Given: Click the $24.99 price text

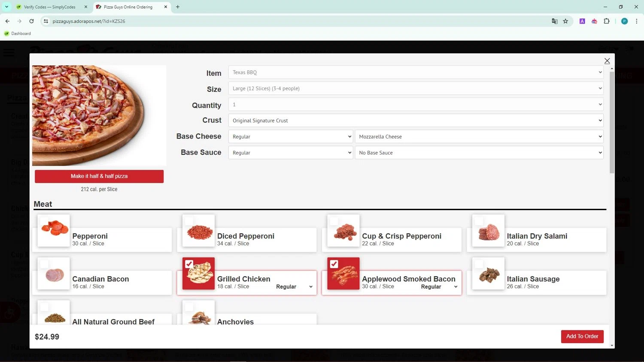Looking at the screenshot, I should tap(47, 337).
